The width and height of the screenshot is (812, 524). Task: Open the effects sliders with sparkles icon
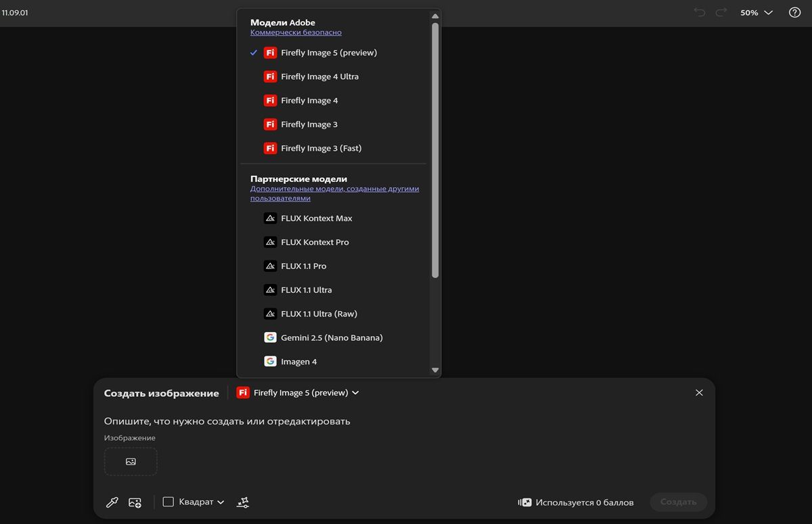coord(243,502)
